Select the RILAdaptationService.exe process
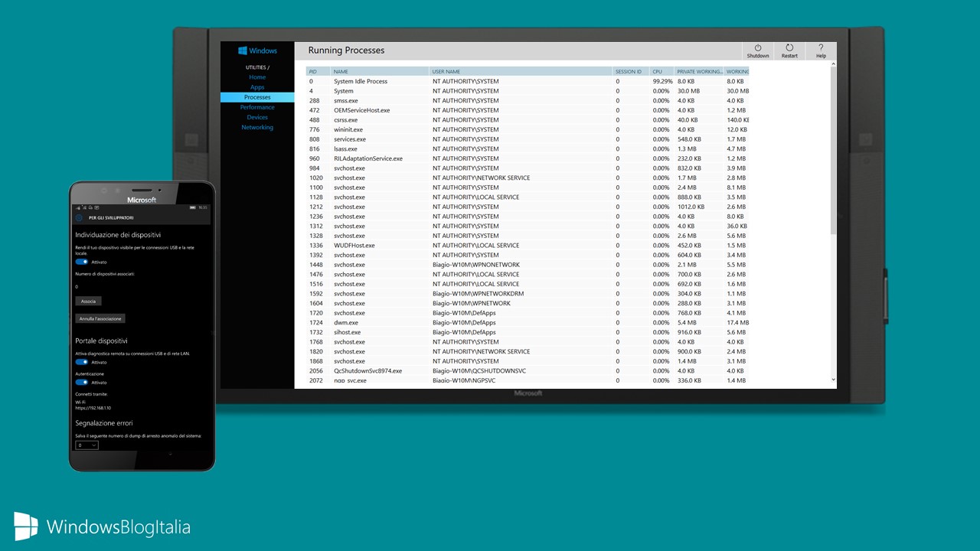 point(367,158)
